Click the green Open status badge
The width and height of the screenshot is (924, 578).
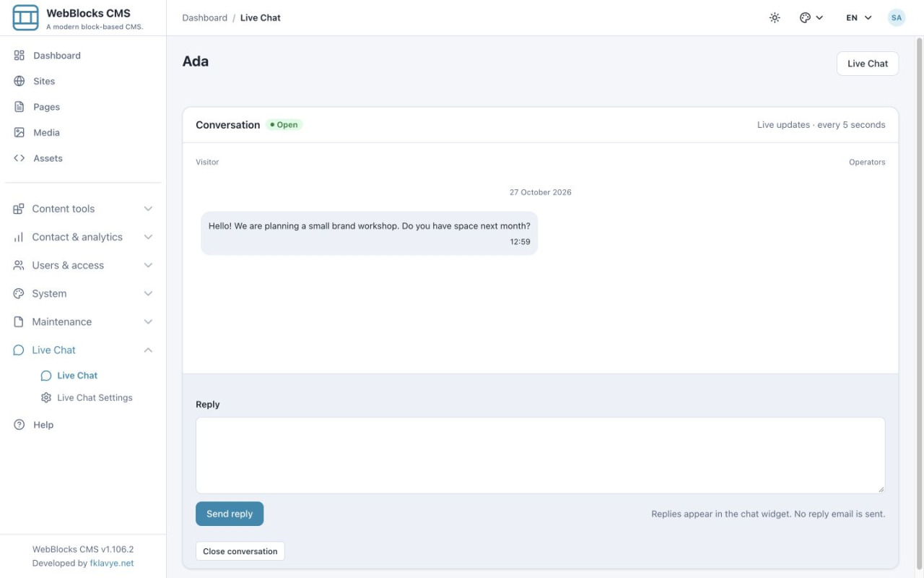click(284, 125)
